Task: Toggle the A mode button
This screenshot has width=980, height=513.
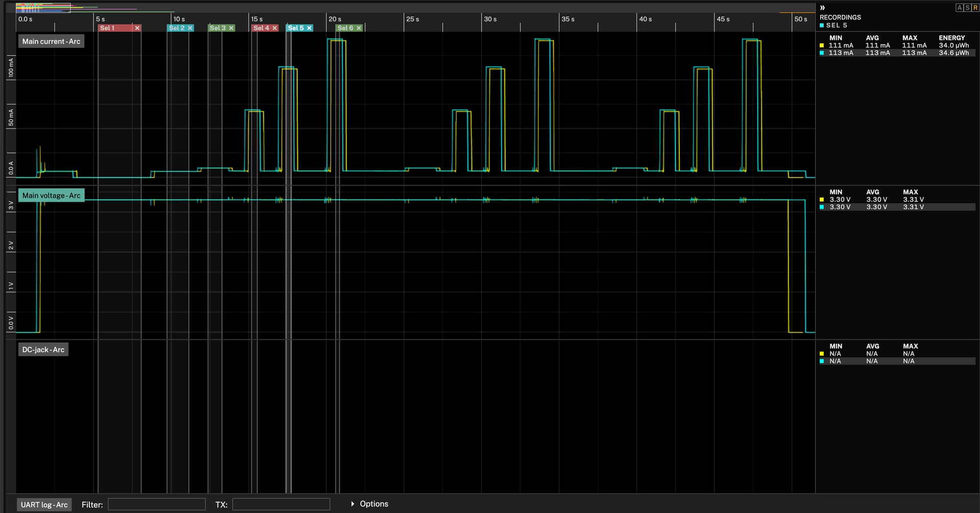Action: click(959, 8)
